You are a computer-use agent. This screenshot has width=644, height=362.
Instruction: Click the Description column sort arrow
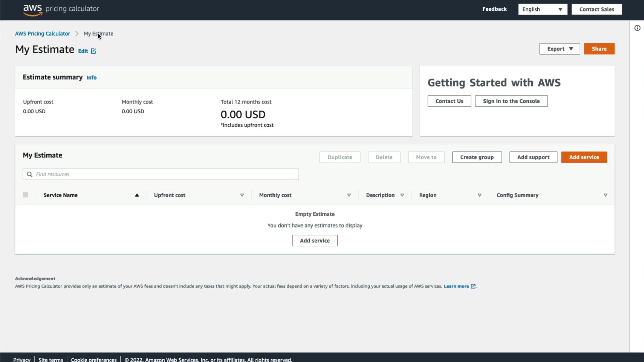[402, 195]
